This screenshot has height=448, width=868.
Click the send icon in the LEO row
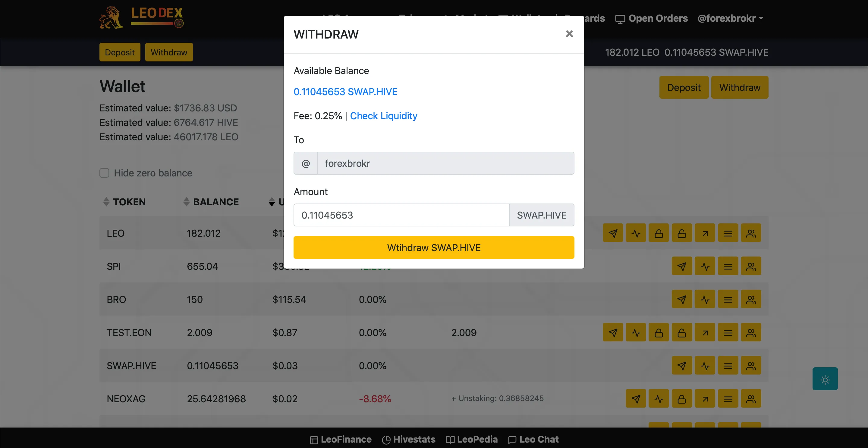(613, 233)
